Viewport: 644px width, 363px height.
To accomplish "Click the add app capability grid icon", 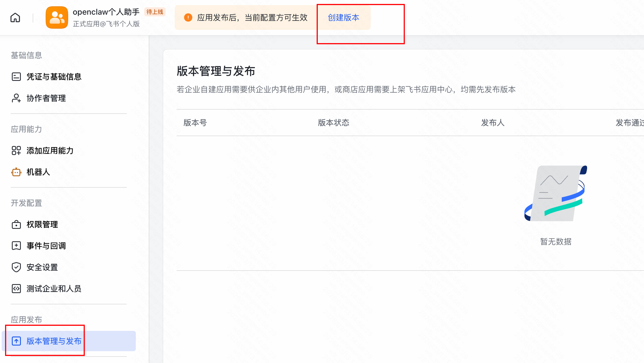I will [16, 150].
